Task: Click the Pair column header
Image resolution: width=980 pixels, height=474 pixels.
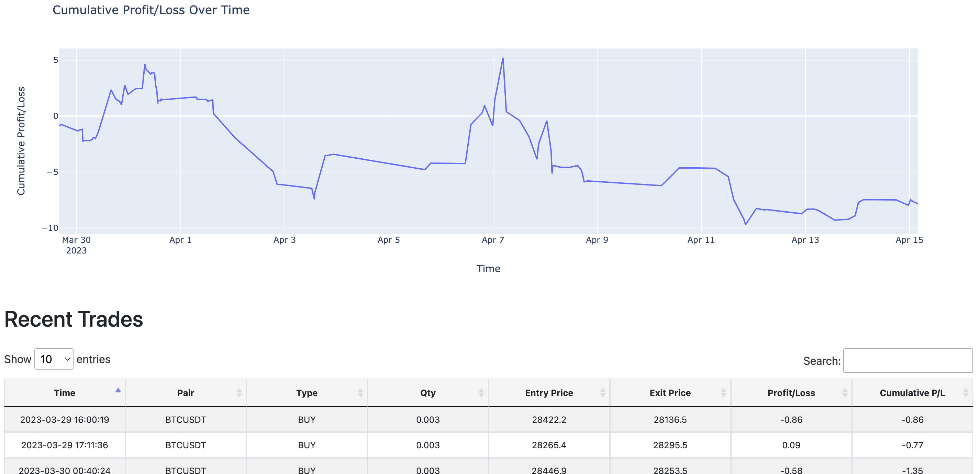Action: click(186, 393)
